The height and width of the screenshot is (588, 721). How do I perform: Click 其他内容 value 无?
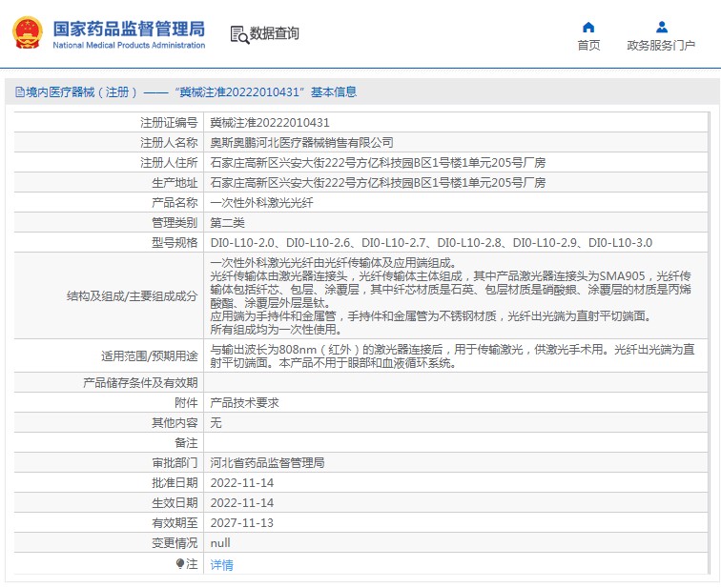216,422
